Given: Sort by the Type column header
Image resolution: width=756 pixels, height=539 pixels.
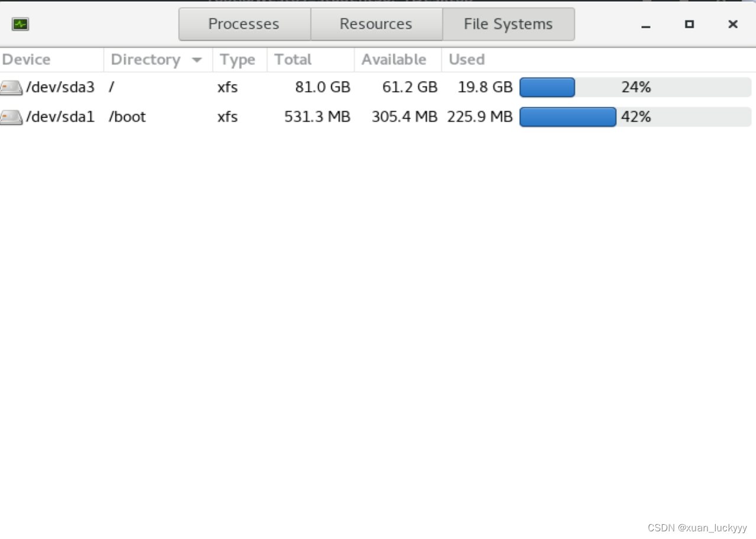Looking at the screenshot, I should tap(240, 60).
